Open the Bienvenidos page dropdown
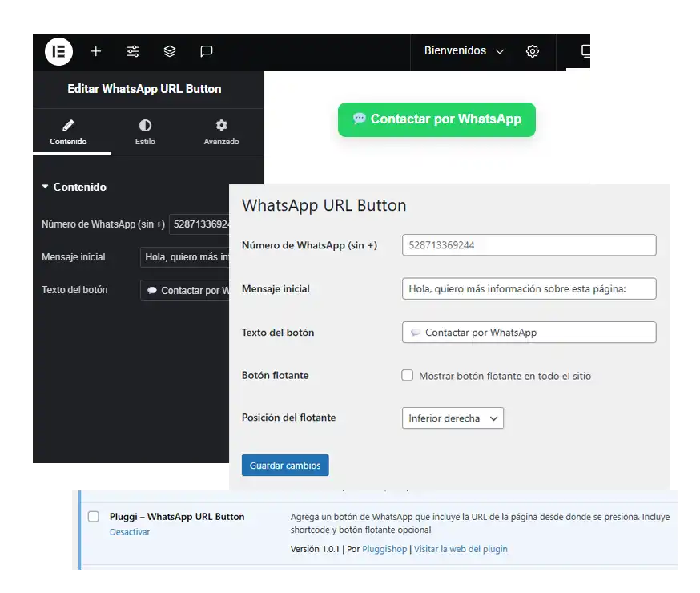 [464, 51]
